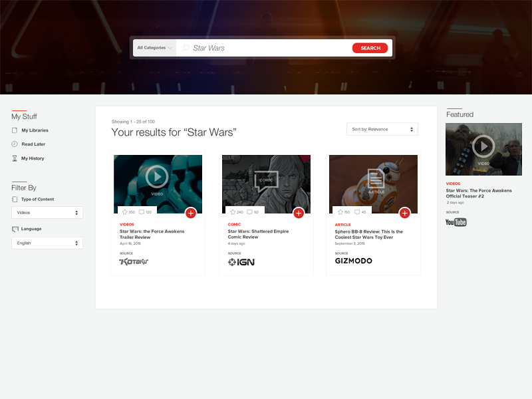
Task: Click the Star Wars search input field
Action: pos(266,48)
